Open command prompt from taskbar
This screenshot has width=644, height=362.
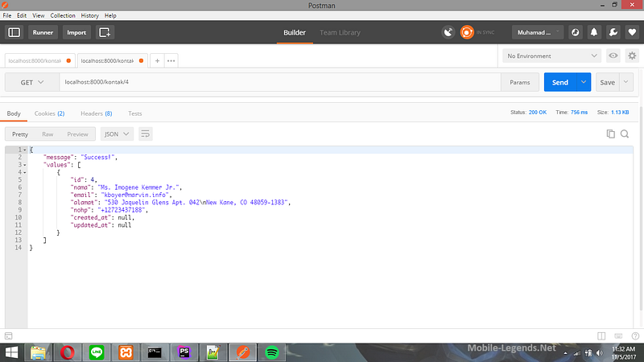click(x=155, y=352)
